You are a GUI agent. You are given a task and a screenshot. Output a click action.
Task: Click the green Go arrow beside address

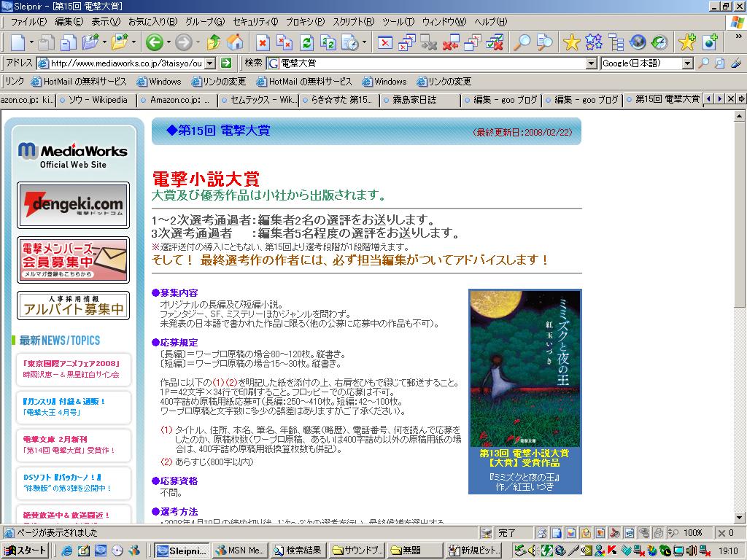tap(226, 63)
